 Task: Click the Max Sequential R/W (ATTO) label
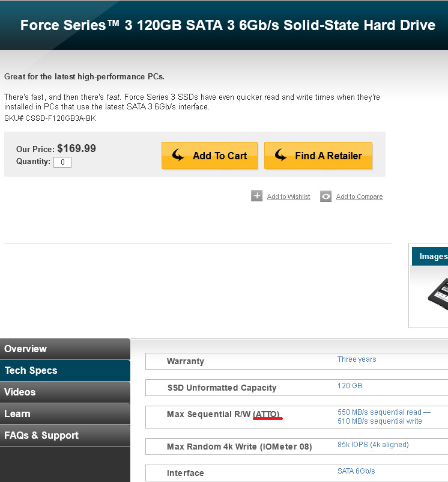223,414
